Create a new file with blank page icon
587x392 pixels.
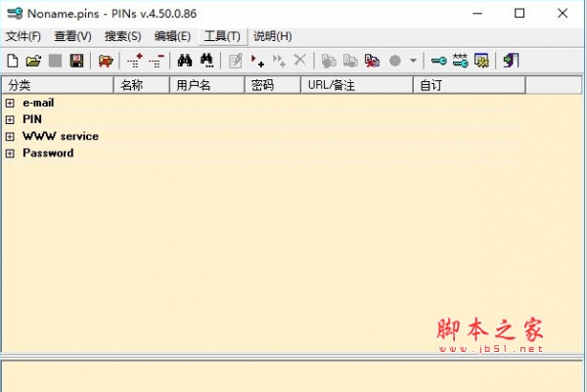click(13, 61)
